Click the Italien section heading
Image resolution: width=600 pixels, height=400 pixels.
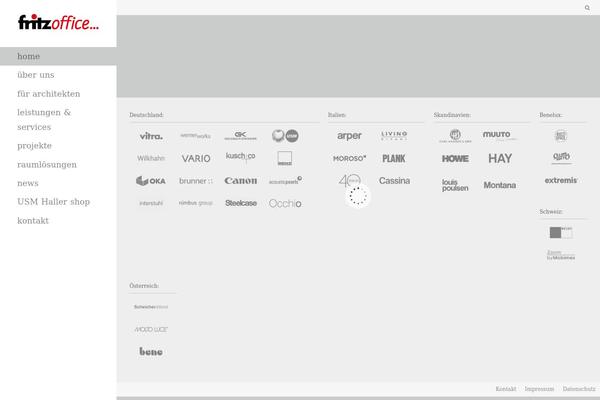(x=337, y=115)
